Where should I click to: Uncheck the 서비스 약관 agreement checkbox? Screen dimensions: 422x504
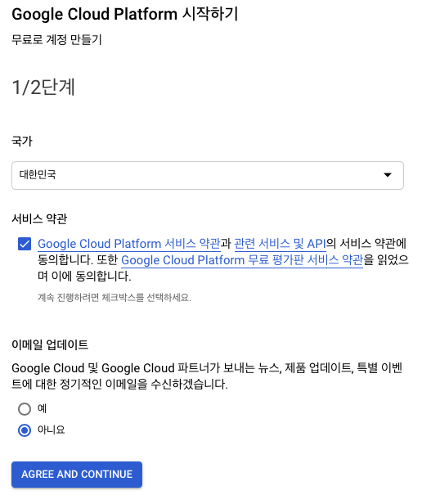(x=25, y=244)
